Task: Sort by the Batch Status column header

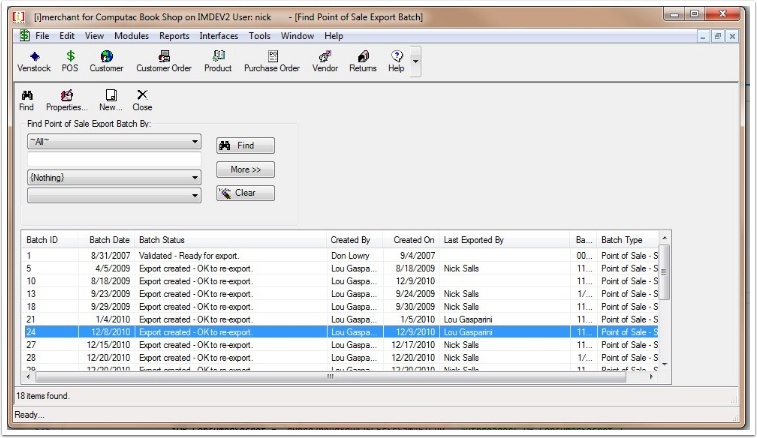Action: click(230, 240)
